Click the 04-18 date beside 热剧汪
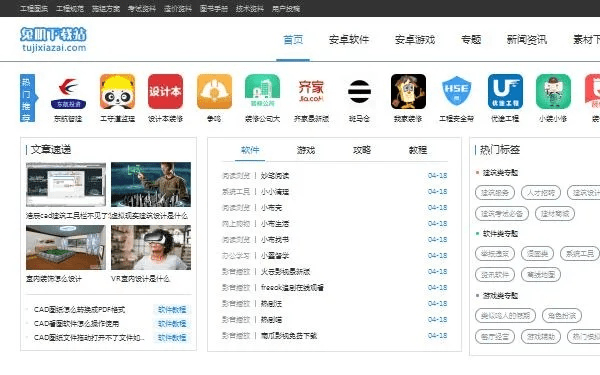The image size is (600, 375). click(437, 304)
